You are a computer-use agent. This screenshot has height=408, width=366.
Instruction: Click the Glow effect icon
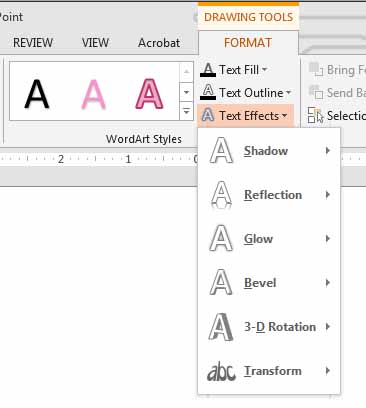coord(221,238)
